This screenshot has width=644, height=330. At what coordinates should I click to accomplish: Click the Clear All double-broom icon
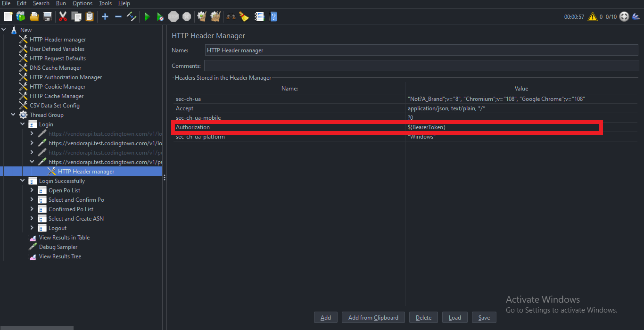coord(215,16)
